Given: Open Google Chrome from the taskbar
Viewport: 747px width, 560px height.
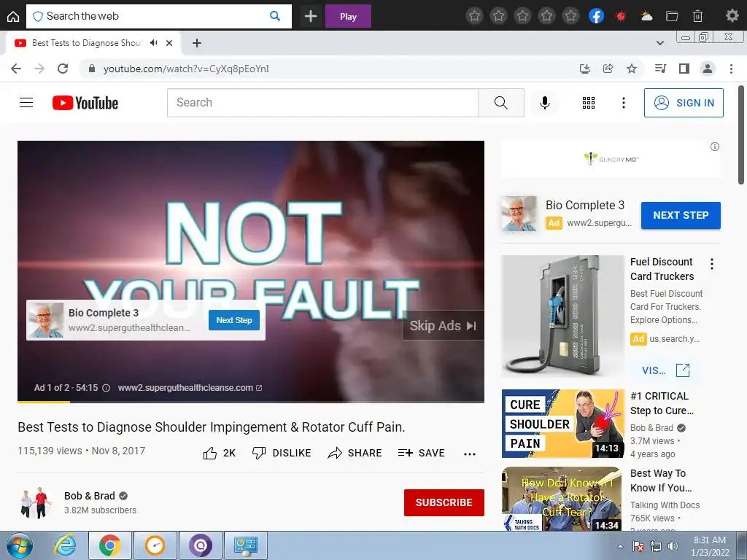Looking at the screenshot, I should (x=109, y=545).
